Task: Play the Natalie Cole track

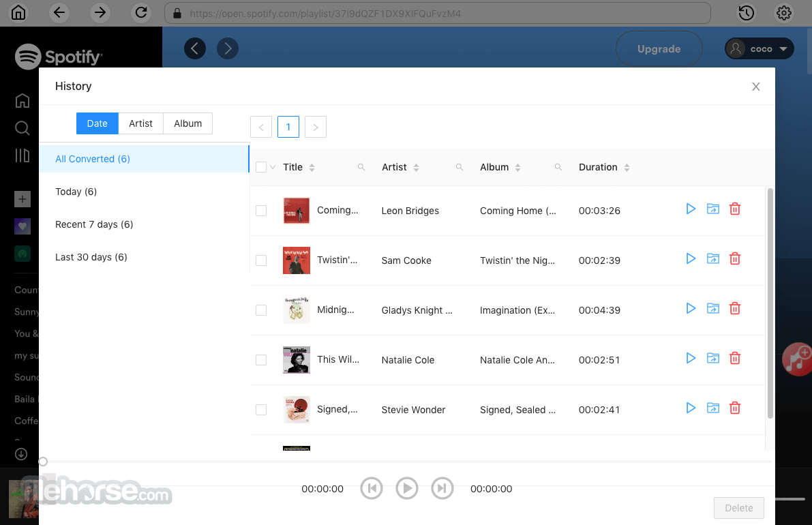Action: [691, 358]
